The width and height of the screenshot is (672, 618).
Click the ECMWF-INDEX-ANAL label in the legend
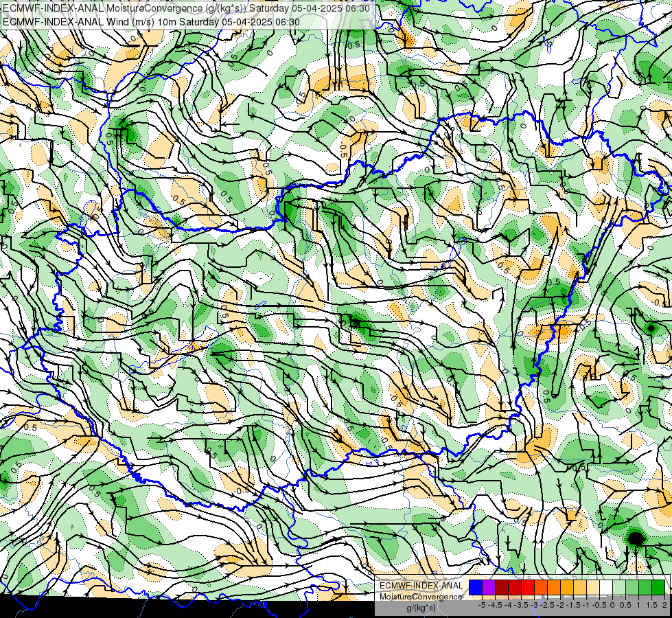tap(421, 586)
